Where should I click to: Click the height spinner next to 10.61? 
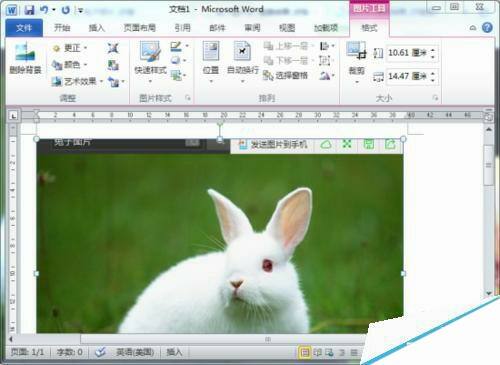coord(433,53)
